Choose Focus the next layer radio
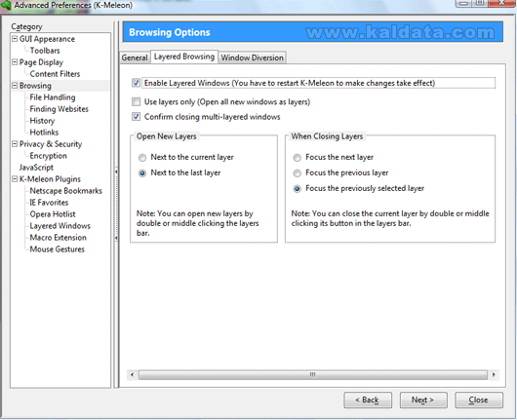517x420 pixels. 298,158
